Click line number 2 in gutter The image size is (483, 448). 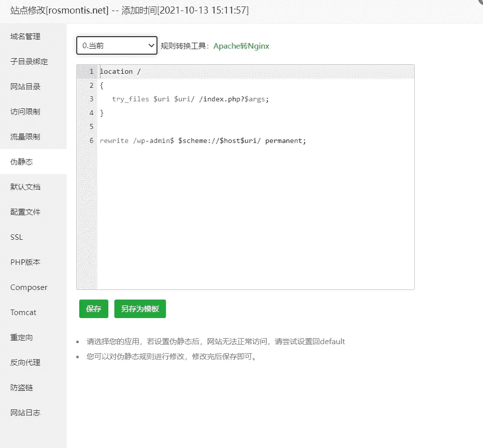point(91,85)
